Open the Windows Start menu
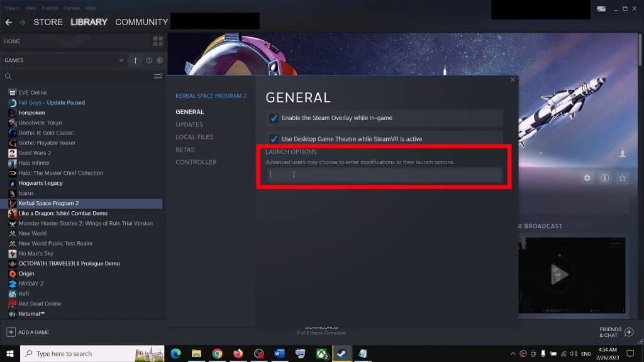This screenshot has height=362, width=644. pos(10,353)
